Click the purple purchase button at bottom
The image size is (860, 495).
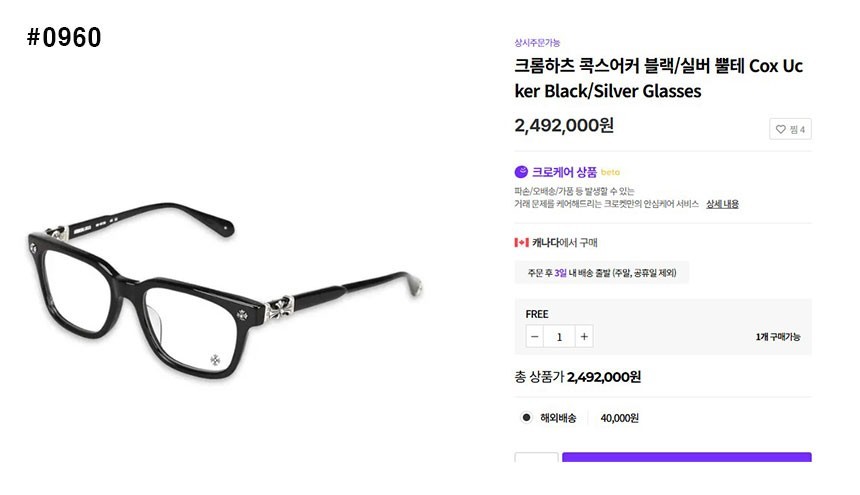pos(686,459)
